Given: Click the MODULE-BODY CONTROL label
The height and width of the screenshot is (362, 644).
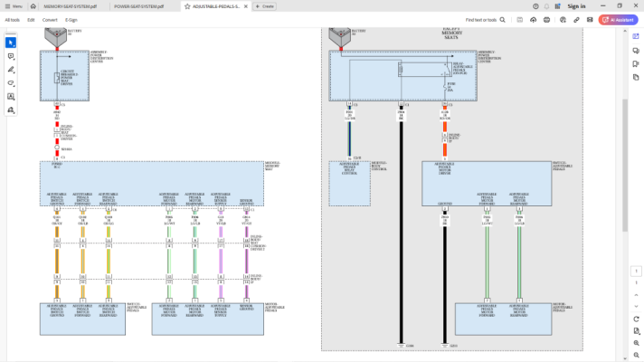Looking at the screenshot, I should coord(379,166).
